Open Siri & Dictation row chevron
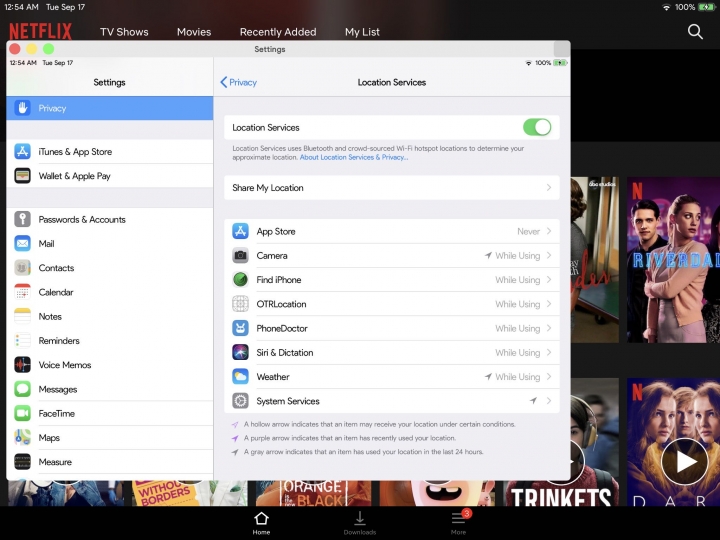The height and width of the screenshot is (540, 720). pyautogui.click(x=549, y=353)
